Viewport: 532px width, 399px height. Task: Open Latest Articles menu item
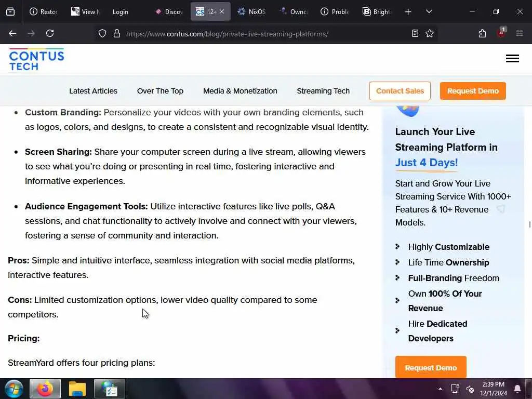click(94, 91)
